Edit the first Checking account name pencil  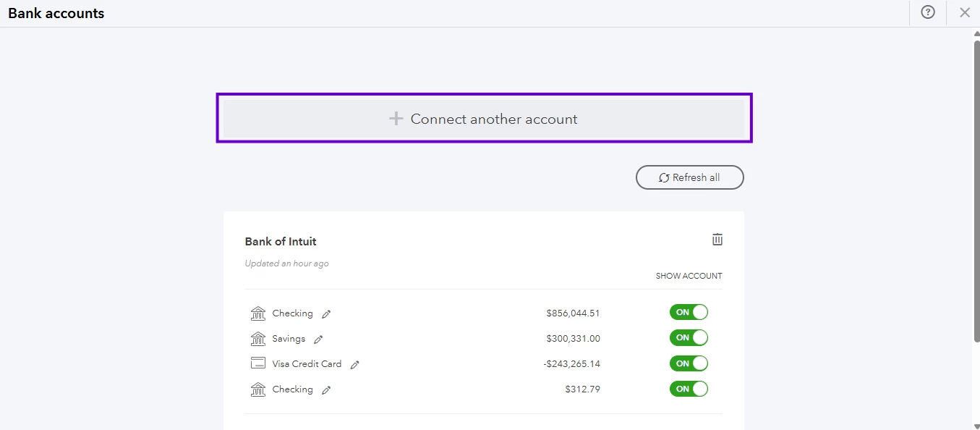(326, 314)
